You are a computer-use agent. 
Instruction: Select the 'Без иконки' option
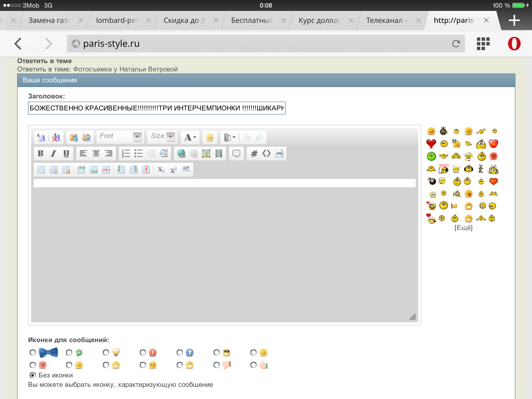coord(32,375)
